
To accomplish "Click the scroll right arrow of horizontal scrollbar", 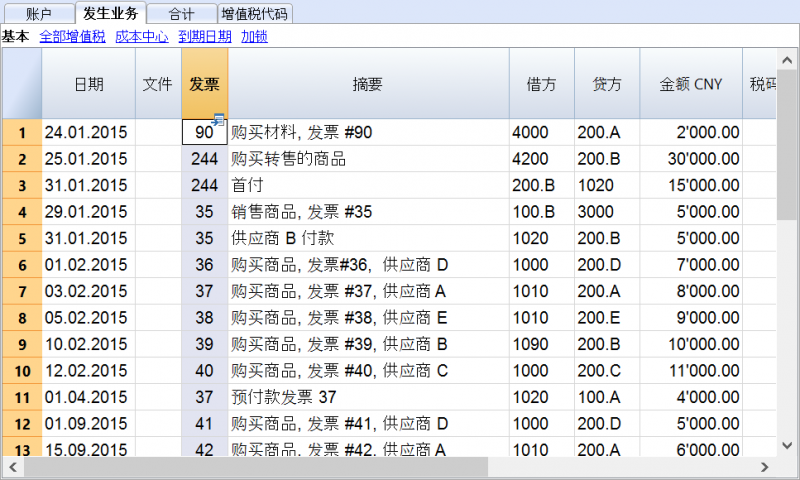I will click(x=764, y=467).
